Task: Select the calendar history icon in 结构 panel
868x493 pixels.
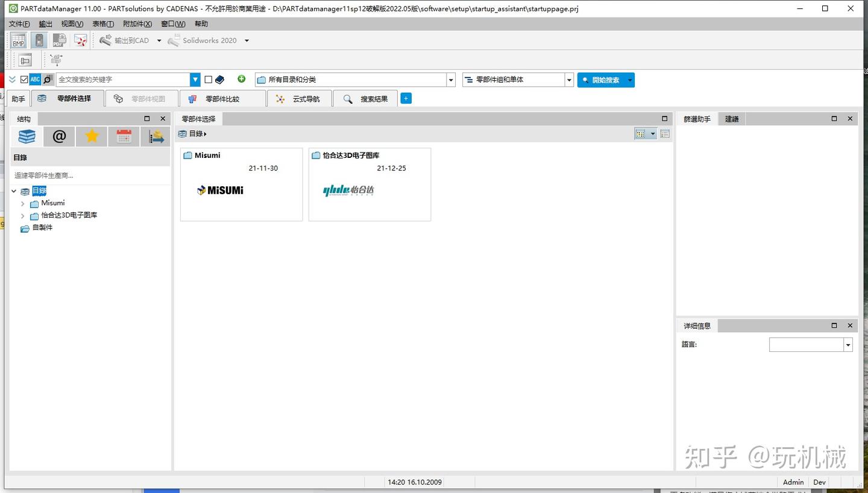Action: click(x=124, y=137)
